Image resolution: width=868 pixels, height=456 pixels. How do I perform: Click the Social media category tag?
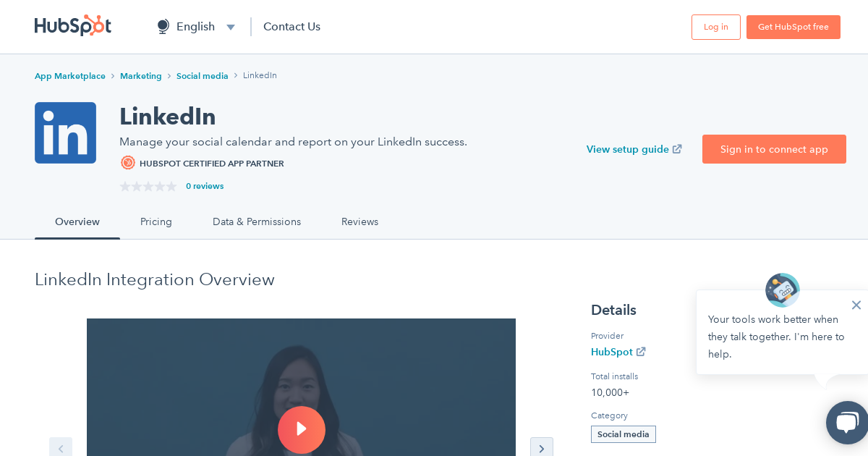[x=624, y=434]
